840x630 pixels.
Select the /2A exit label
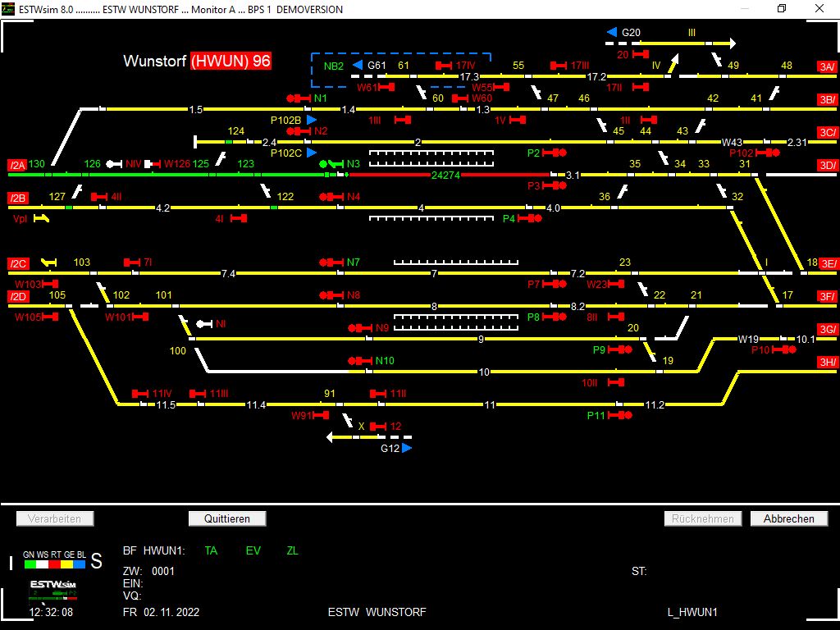tap(17, 163)
